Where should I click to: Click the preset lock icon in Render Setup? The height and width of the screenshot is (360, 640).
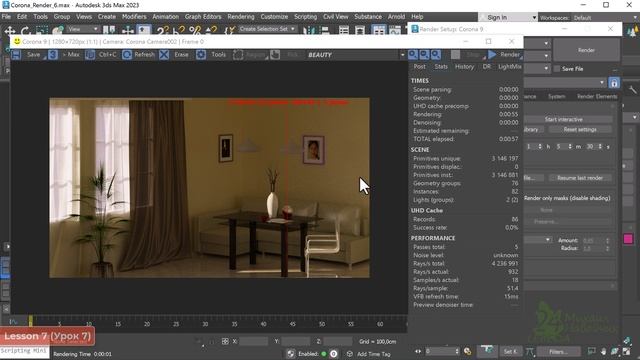pyautogui.click(x=614, y=83)
